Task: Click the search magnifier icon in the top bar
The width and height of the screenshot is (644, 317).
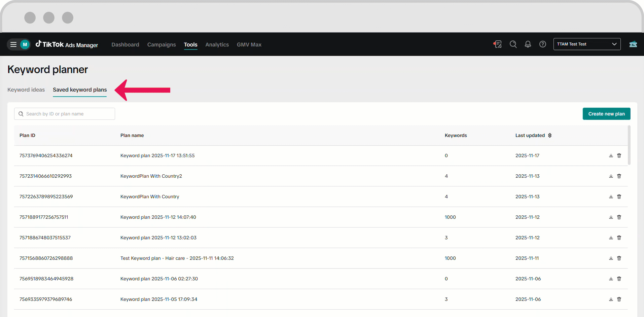Action: point(513,44)
